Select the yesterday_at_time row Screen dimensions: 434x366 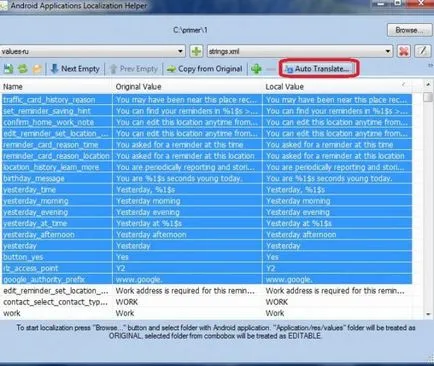pyautogui.click(x=207, y=223)
